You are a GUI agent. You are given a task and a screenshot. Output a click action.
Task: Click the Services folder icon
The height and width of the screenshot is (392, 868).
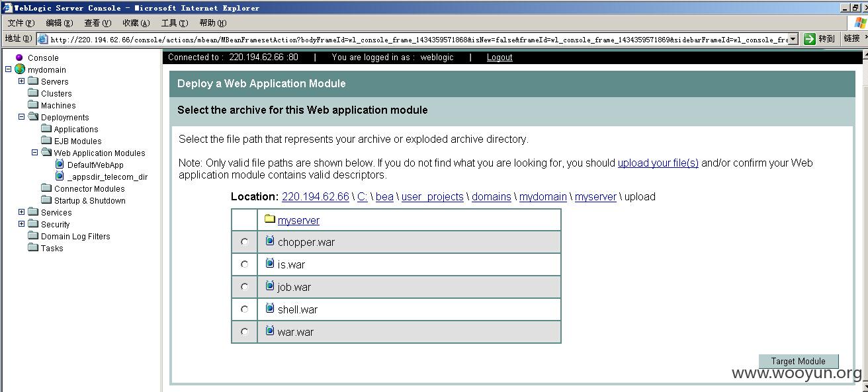pos(33,212)
